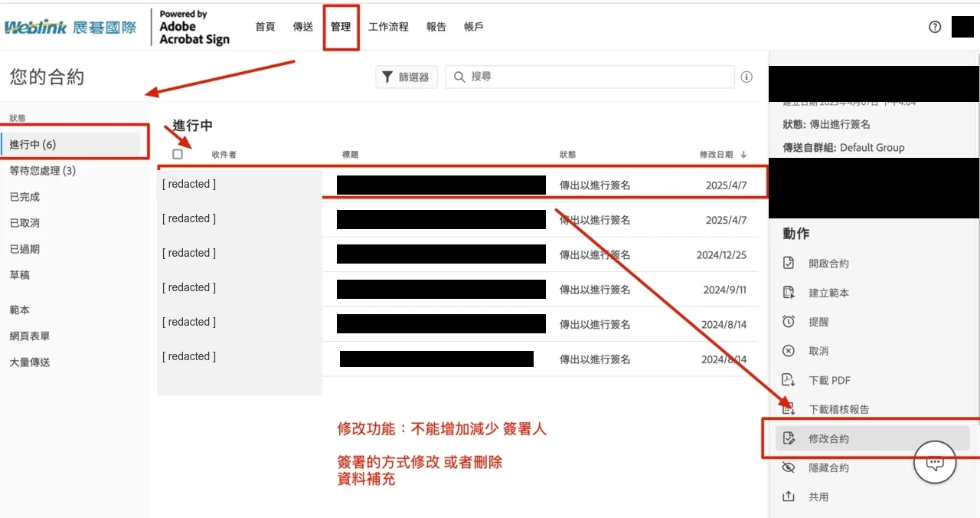Click 下載稽核報告 action label
980x518 pixels.
tap(839, 409)
